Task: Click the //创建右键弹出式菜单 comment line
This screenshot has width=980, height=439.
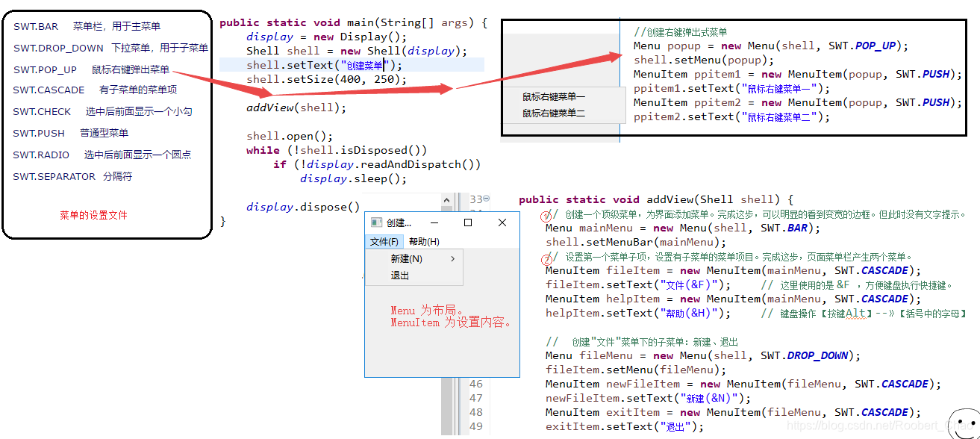Action: pyautogui.click(x=681, y=32)
